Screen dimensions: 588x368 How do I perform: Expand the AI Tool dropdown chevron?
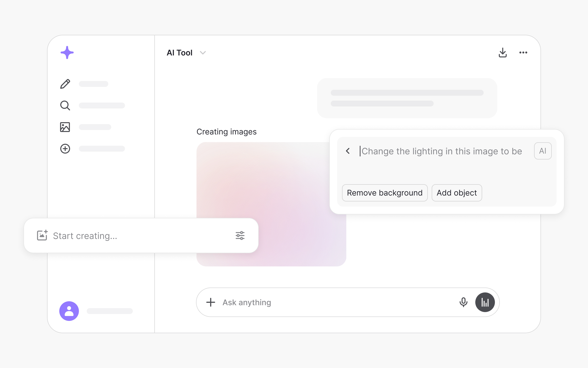[x=203, y=53]
